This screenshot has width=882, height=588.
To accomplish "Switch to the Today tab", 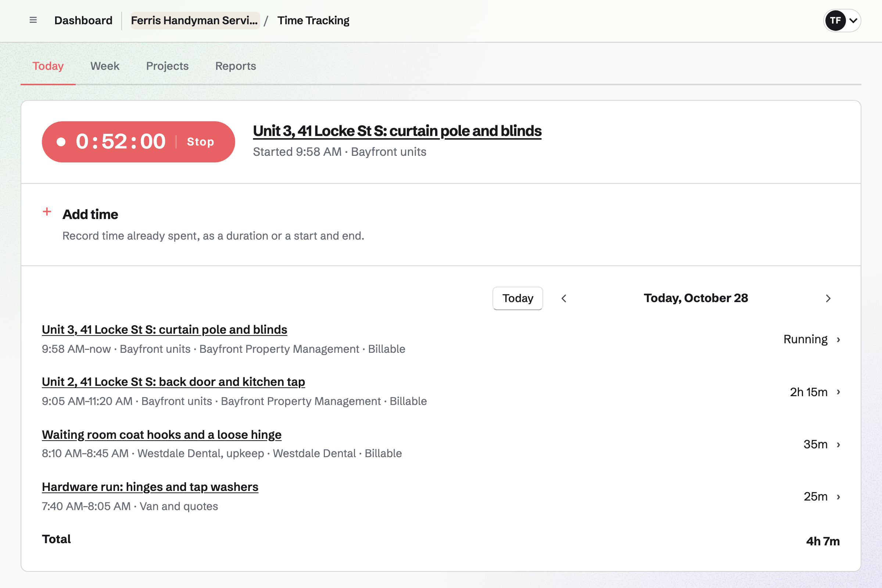I will click(48, 66).
